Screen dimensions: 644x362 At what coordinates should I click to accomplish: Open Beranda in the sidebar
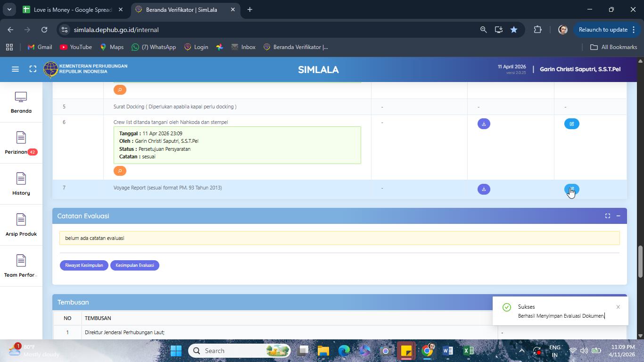(x=21, y=102)
